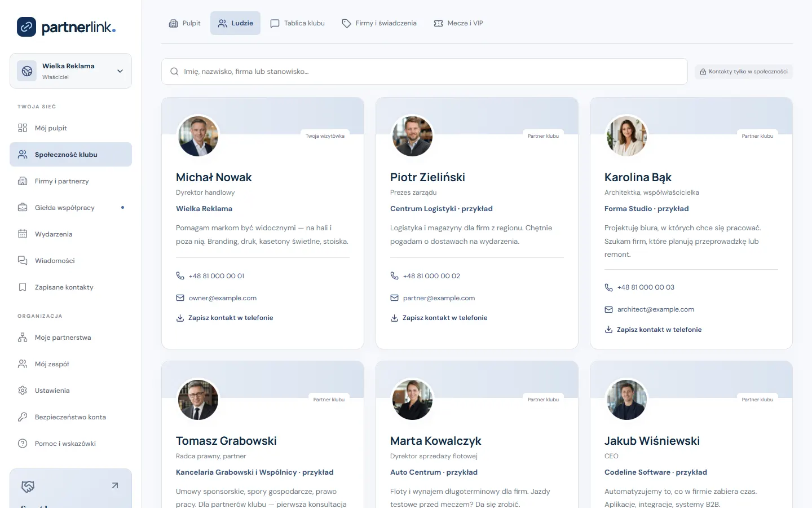The image size is (812, 508).
Task: Select Społeczność klubu sidebar item
Action: pyautogui.click(x=70, y=155)
